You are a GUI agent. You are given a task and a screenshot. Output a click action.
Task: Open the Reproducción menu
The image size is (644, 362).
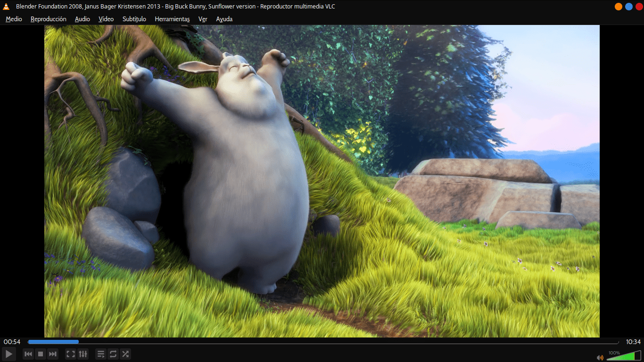coord(48,19)
